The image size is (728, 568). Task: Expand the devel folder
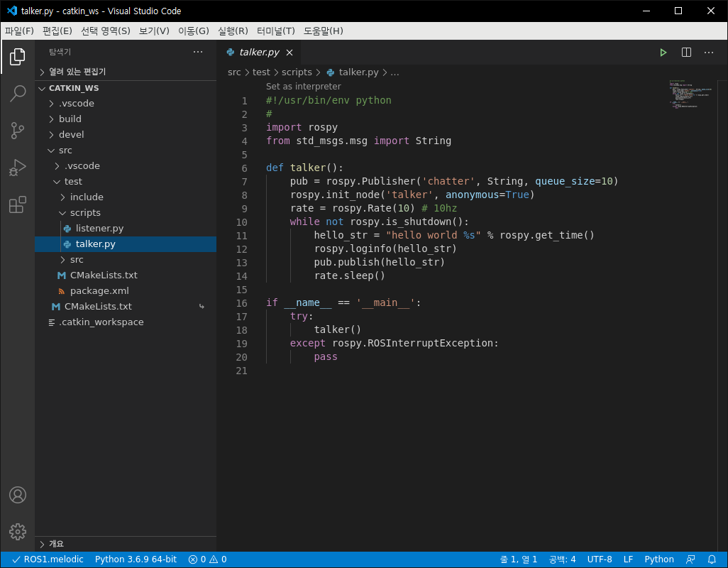click(126, 135)
